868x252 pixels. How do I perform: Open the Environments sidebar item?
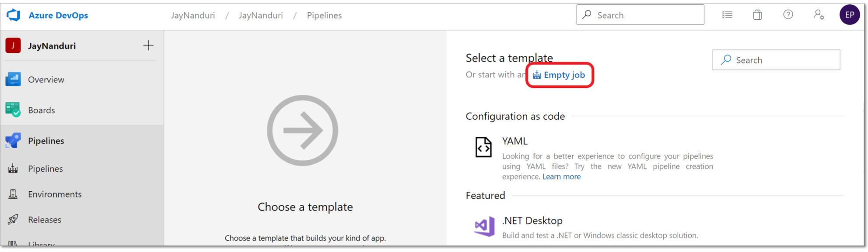tap(55, 194)
